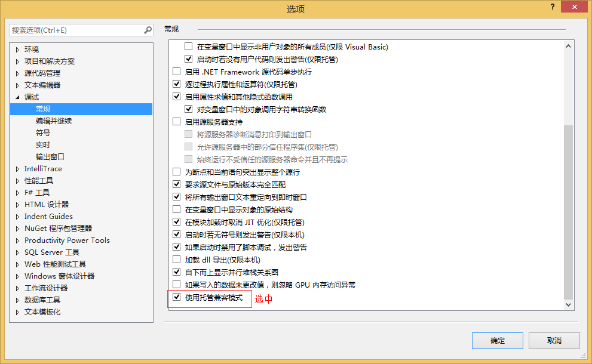Enable .NET Framework 源代码单步执行
This screenshot has width=592, height=364.
tap(176, 71)
